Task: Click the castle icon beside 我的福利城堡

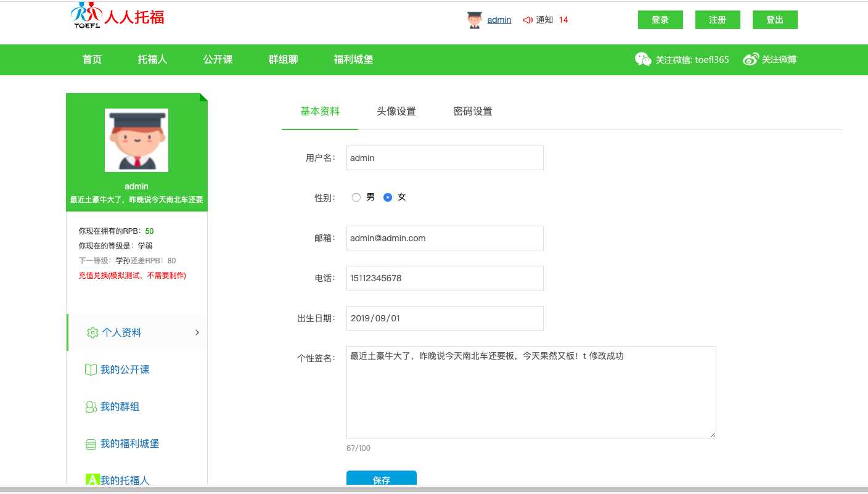Action: pos(91,444)
